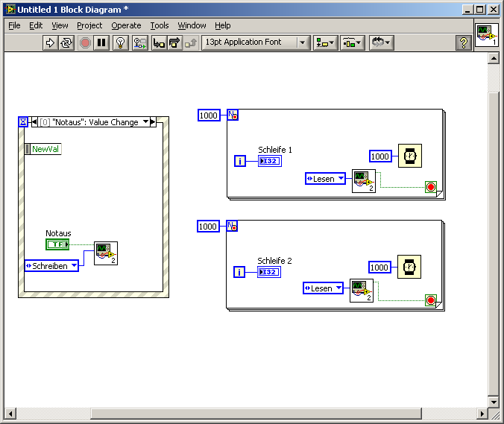The height and width of the screenshot is (424, 504).
Task: Click the Wait (ms) watch icon in upper loop
Action: pyautogui.click(x=410, y=156)
